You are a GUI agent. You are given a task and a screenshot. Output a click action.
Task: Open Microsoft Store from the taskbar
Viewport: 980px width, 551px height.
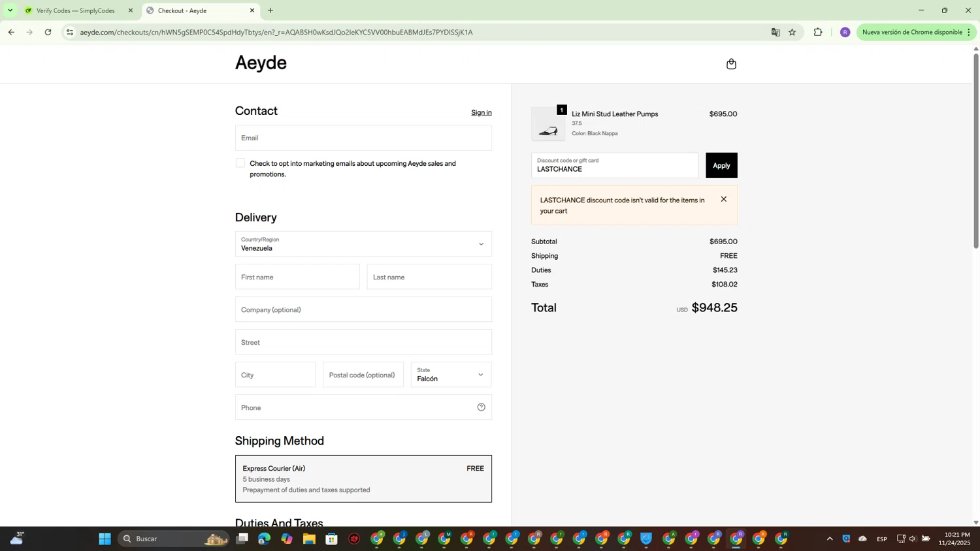coord(331,539)
